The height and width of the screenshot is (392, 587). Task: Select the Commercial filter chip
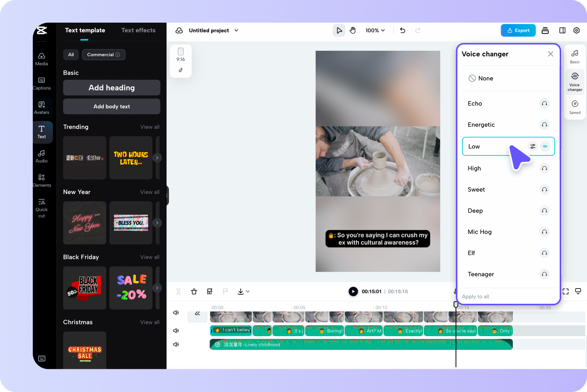(x=103, y=55)
